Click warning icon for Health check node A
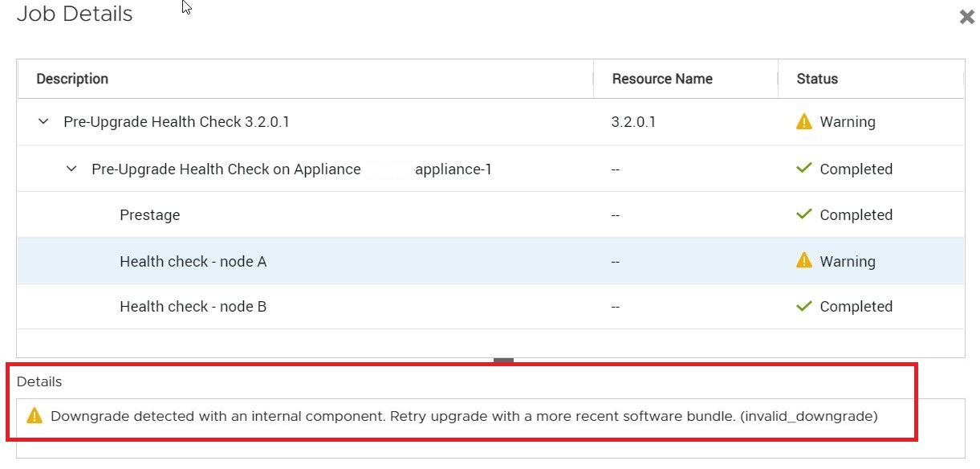Viewport: 980px width, 469px height. click(x=803, y=261)
